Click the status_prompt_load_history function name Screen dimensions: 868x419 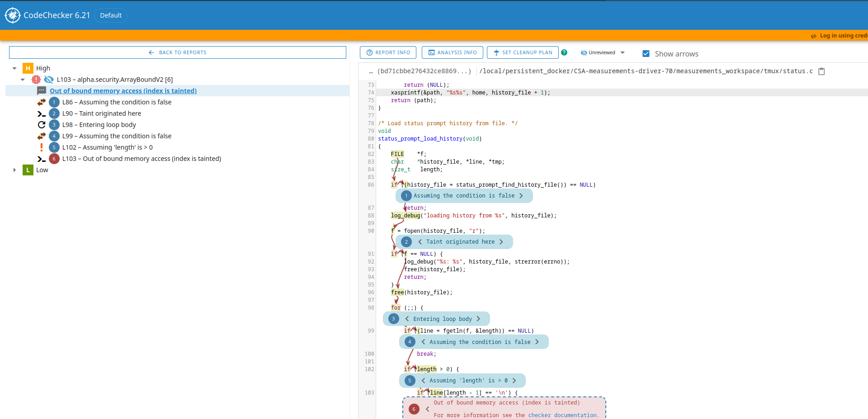(420, 139)
